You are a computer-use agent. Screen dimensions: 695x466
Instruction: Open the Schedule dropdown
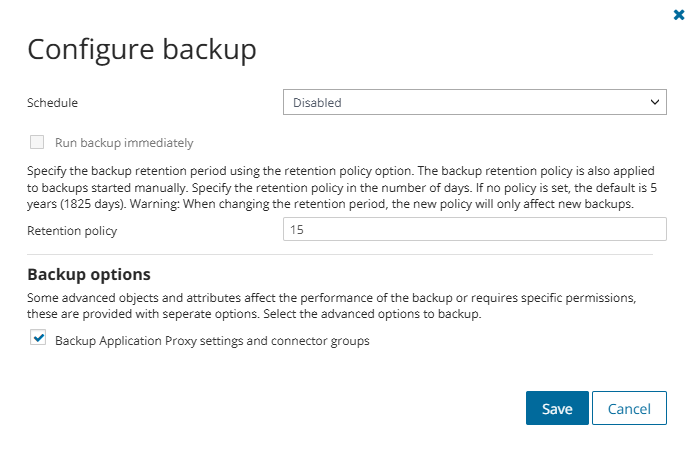pyautogui.click(x=474, y=102)
